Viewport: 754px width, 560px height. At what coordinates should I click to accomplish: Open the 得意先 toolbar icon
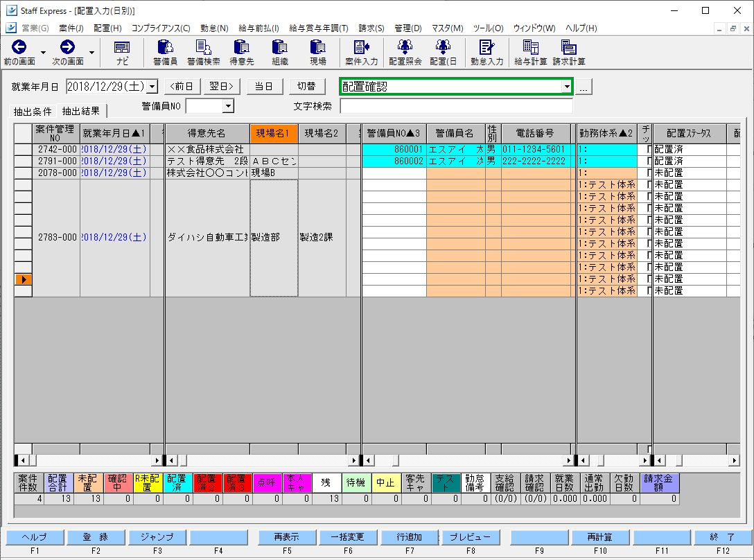241,53
